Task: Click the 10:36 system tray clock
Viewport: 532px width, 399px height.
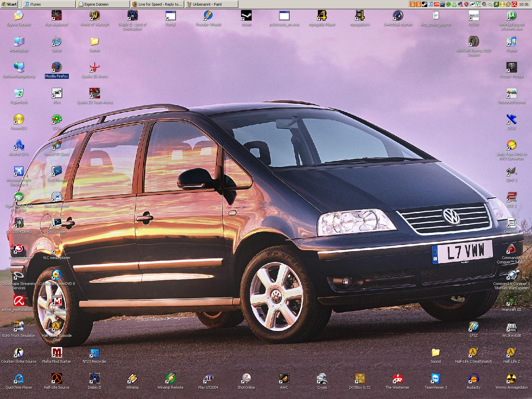Action: [x=524, y=4]
